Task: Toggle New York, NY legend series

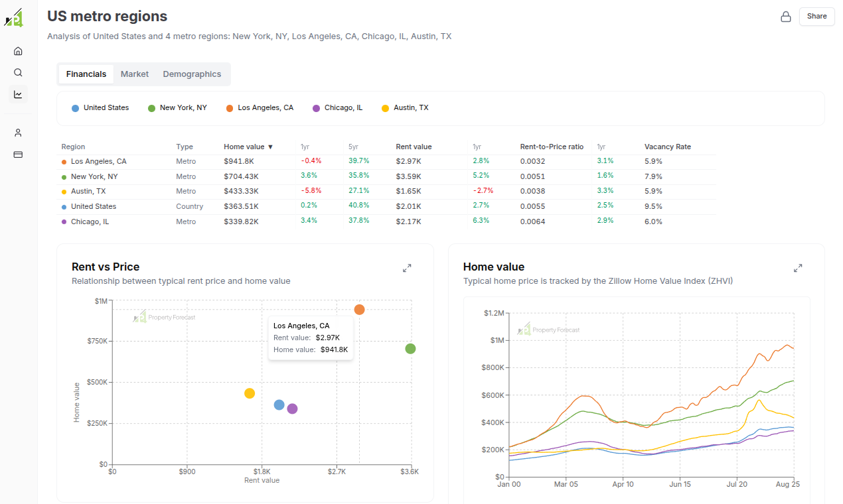Action: tap(177, 107)
